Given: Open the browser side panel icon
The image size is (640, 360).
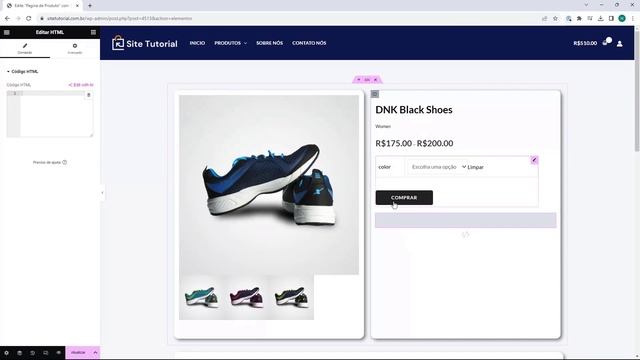Looking at the screenshot, I should click(x=611, y=18).
